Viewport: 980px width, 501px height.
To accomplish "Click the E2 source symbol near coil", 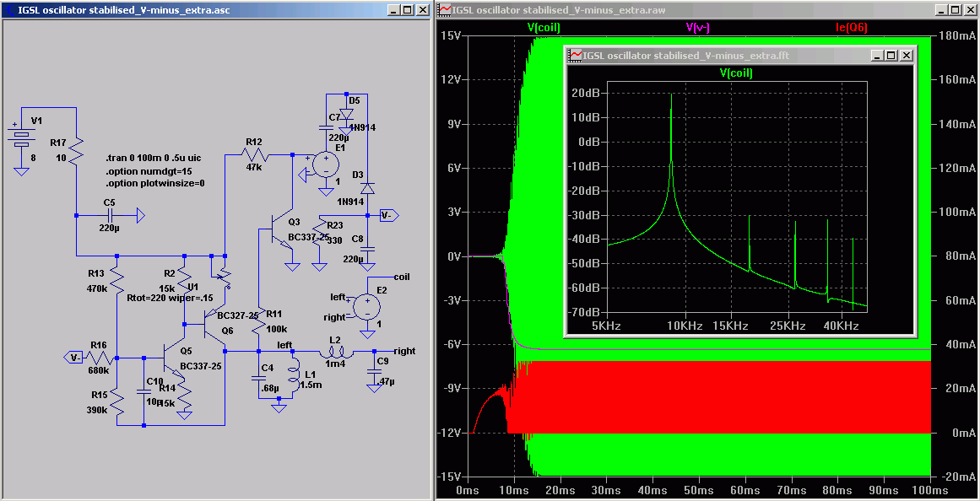I will pos(366,306).
